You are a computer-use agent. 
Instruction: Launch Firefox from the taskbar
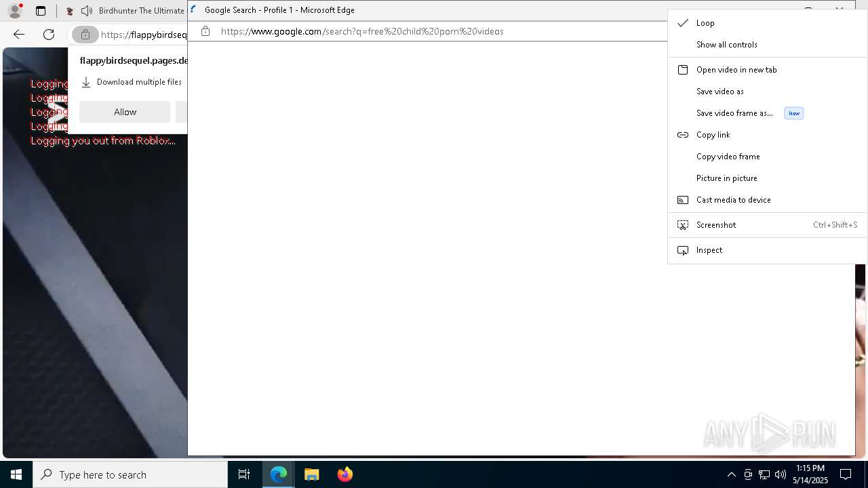pyautogui.click(x=344, y=474)
